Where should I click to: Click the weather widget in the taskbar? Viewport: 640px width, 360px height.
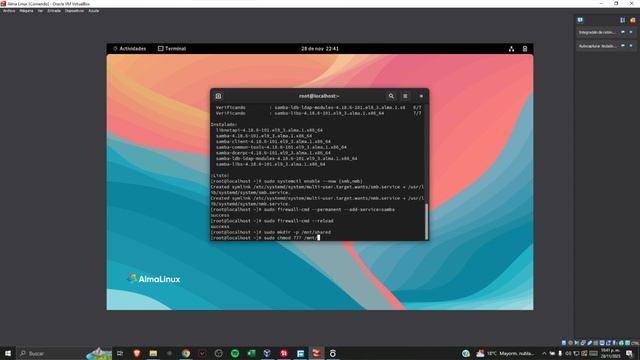(506, 353)
